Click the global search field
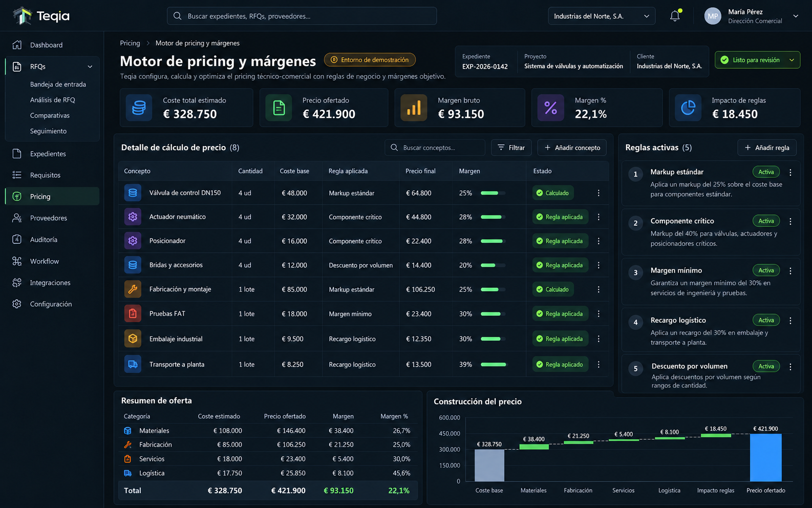The image size is (812, 508). (x=302, y=16)
